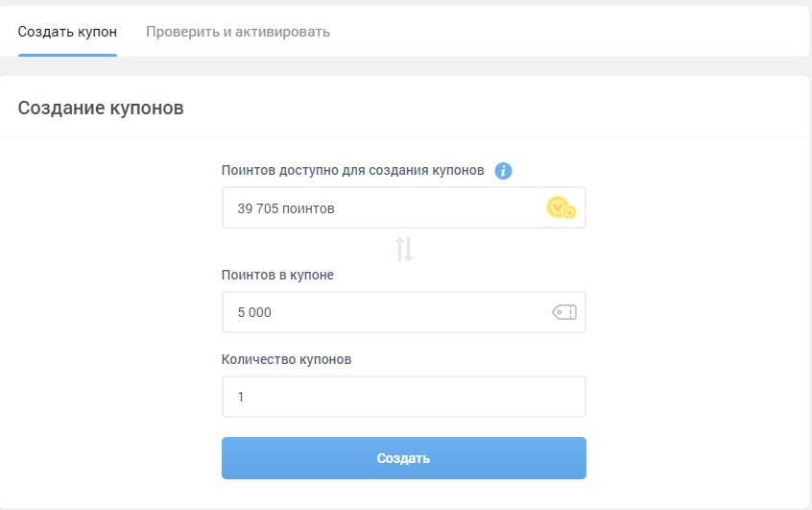Click the Создание купонов heading
This screenshot has width=812, height=510.
point(101,108)
